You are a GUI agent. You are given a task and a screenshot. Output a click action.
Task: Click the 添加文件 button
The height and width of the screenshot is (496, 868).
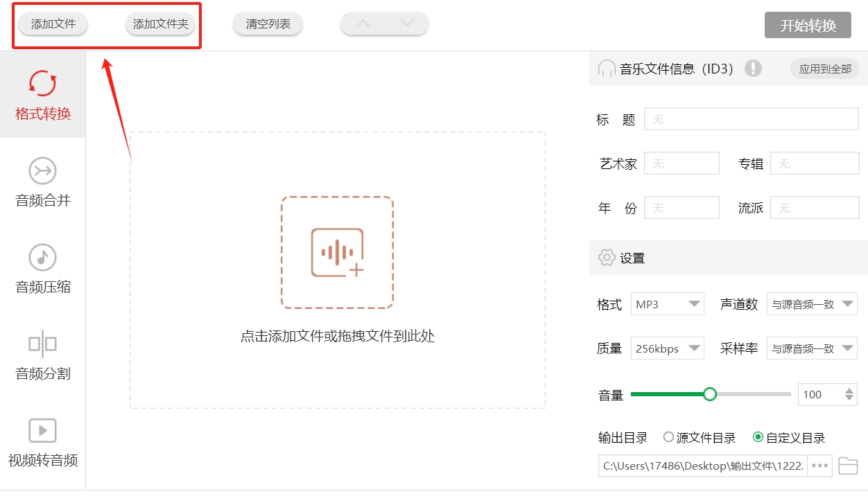(x=53, y=24)
